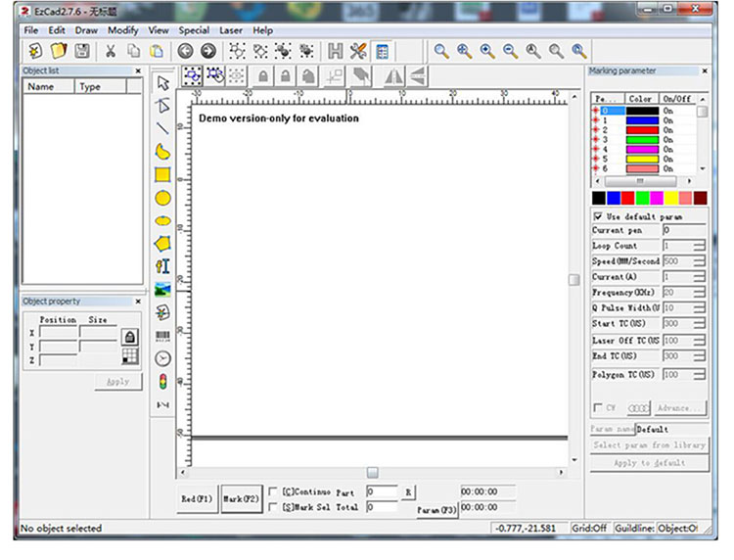
Task: Click the Loop Count spinner control
Action: coord(699,246)
